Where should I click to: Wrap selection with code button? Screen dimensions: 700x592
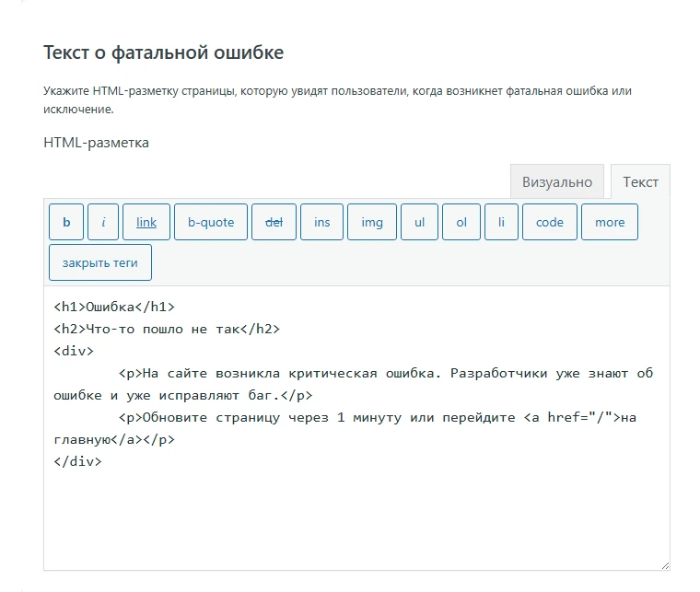550,222
